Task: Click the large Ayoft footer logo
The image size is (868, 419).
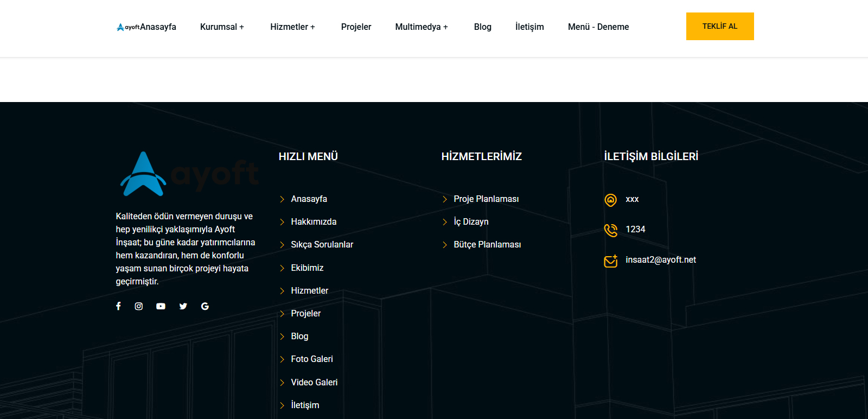Action: point(187,174)
